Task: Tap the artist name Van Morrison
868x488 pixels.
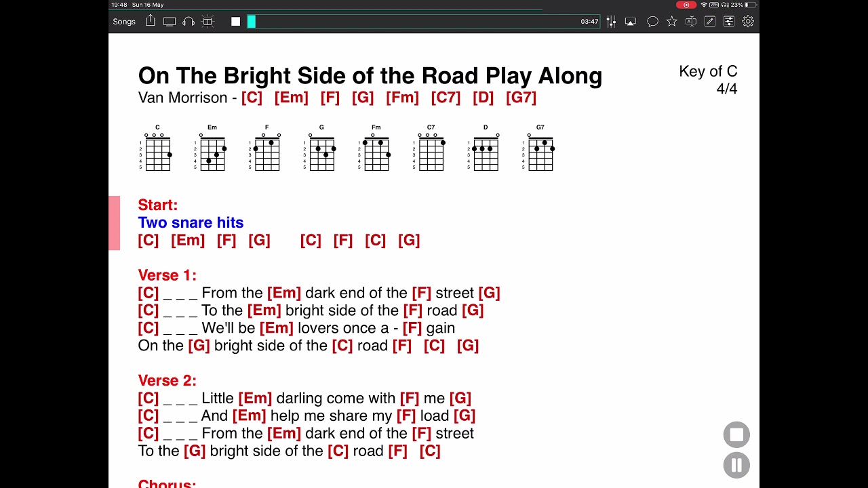Action: point(183,98)
